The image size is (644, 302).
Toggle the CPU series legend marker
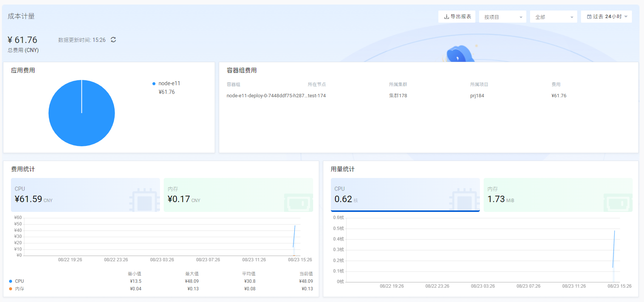click(x=11, y=281)
